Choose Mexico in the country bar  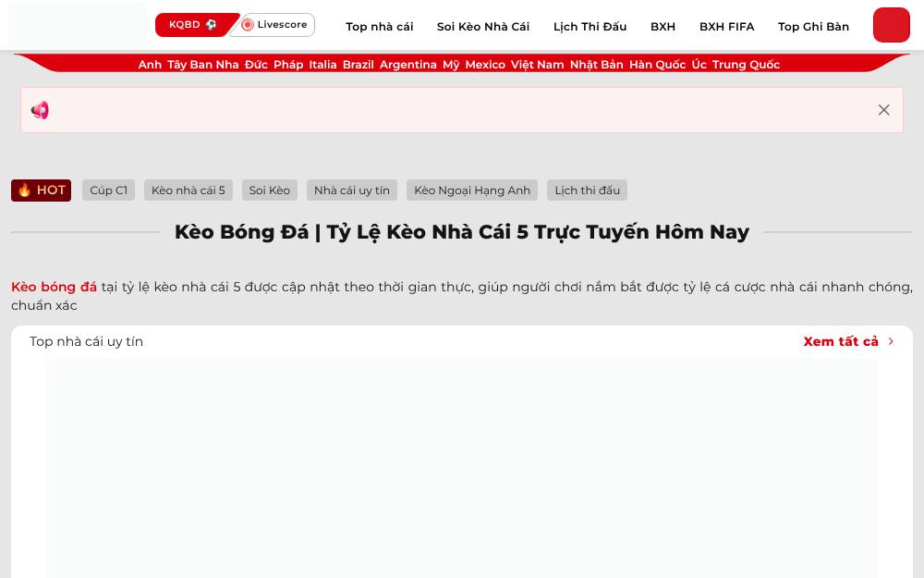coord(485,65)
